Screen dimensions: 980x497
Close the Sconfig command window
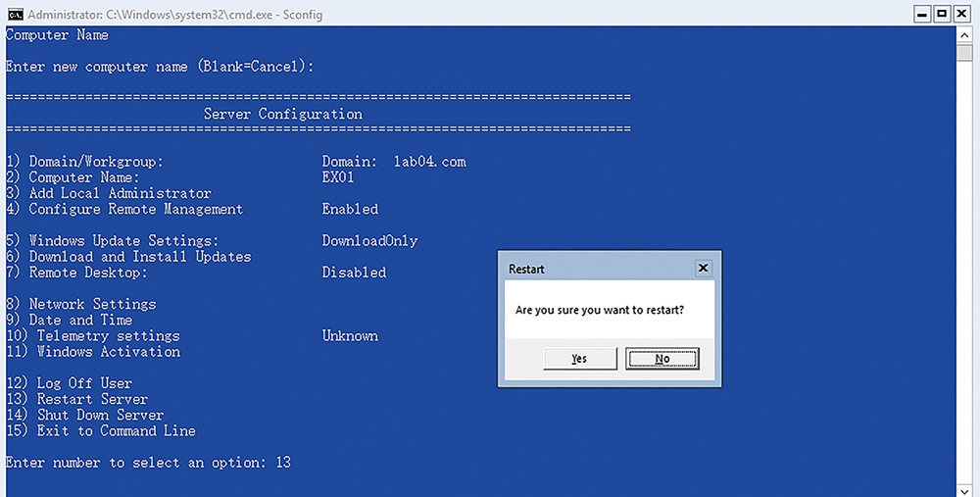pos(962,14)
